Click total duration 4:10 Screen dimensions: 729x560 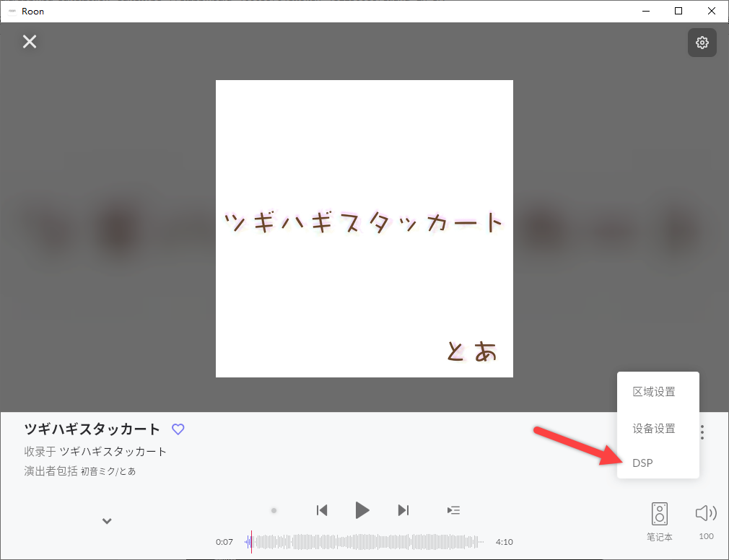point(504,542)
